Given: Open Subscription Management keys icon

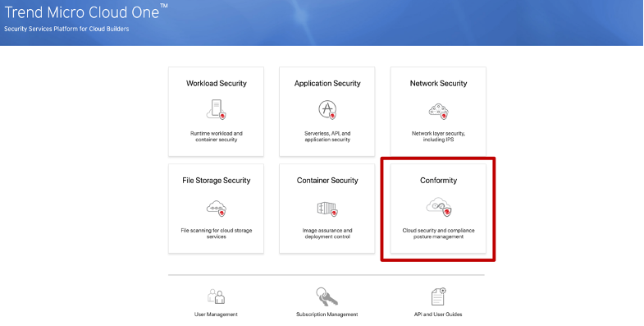Looking at the screenshot, I should (327, 296).
